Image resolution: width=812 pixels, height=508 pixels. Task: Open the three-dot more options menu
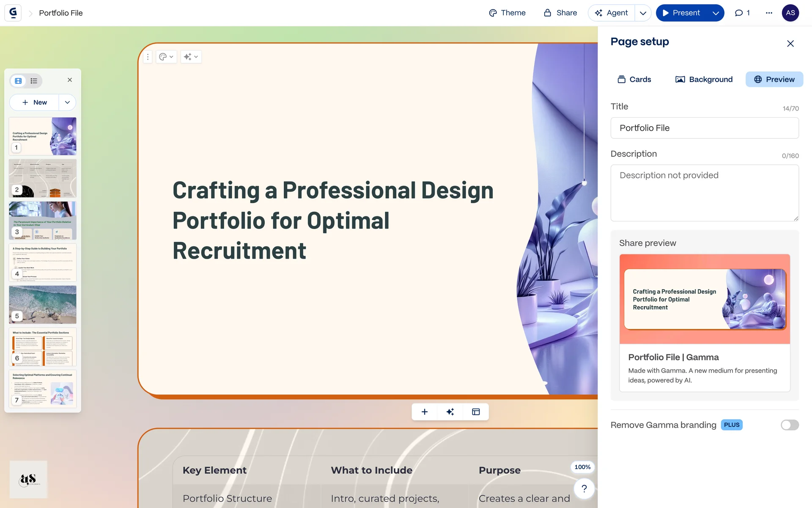tap(769, 13)
